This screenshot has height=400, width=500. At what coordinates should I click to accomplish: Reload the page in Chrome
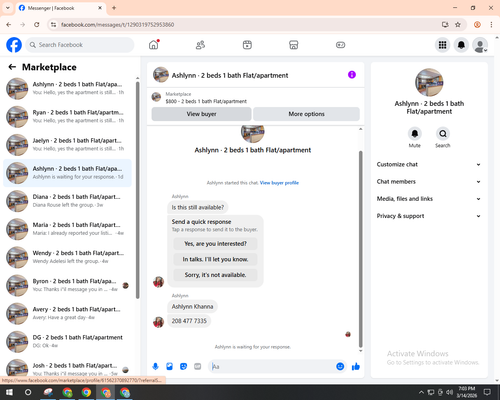point(37,25)
